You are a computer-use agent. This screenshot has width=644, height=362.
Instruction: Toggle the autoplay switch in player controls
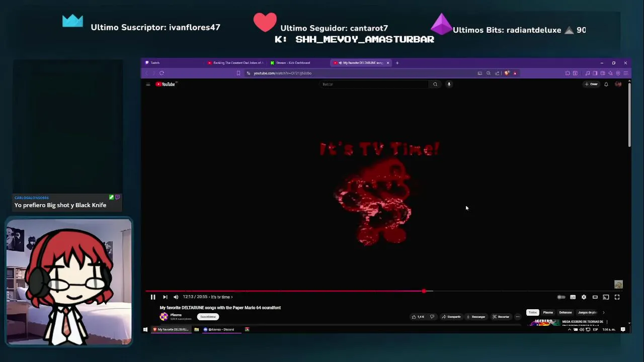(x=561, y=297)
